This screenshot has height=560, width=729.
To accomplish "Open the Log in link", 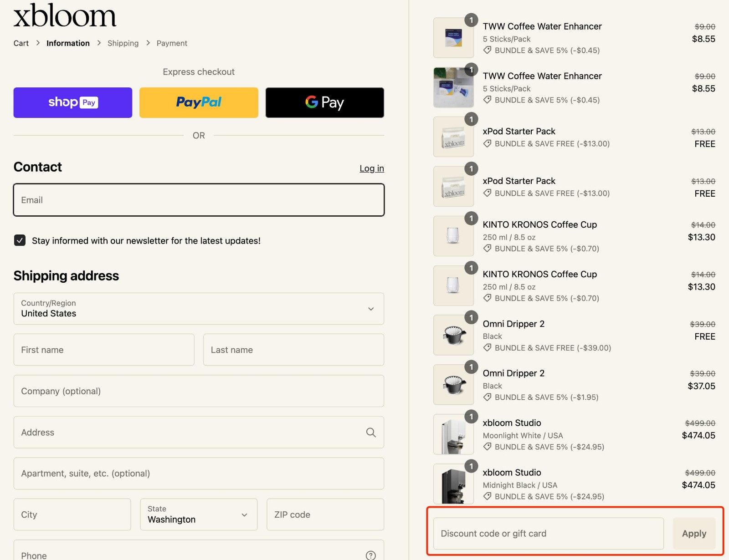I will (x=371, y=168).
